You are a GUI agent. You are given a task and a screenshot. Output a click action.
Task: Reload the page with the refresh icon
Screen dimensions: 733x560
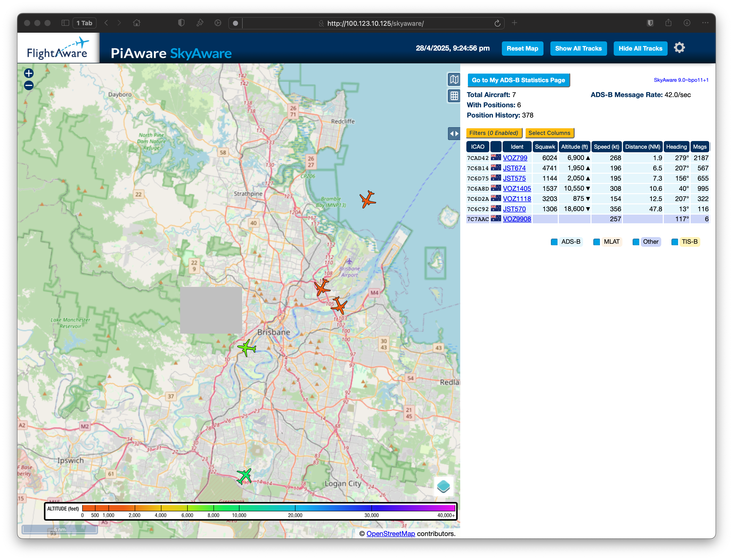pos(497,23)
